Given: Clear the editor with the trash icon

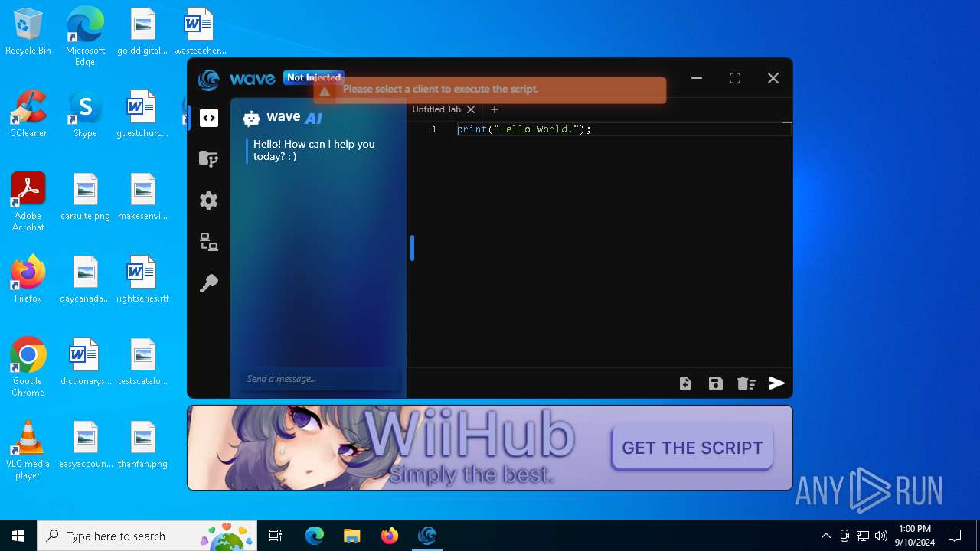Looking at the screenshot, I should pyautogui.click(x=746, y=383).
